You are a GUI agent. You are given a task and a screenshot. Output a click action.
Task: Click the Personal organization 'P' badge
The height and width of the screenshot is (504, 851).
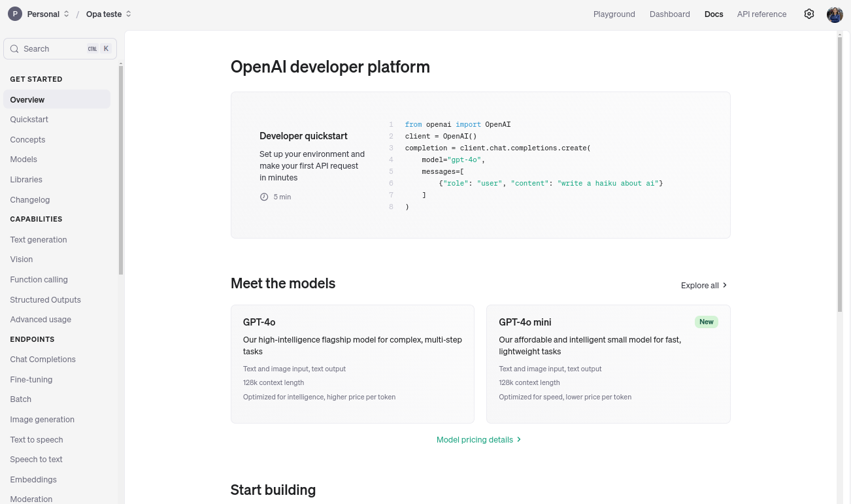click(x=15, y=14)
